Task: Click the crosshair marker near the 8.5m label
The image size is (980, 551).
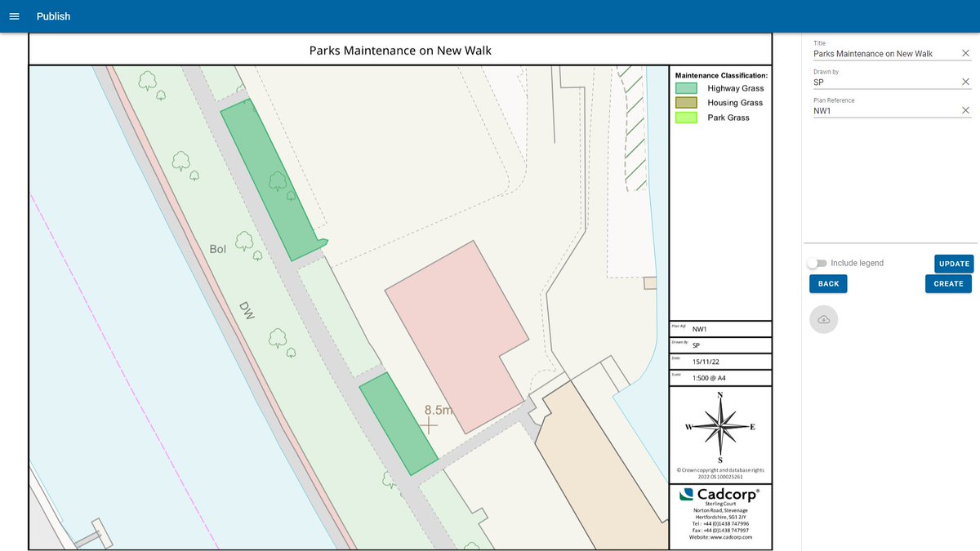Action: 430,425
